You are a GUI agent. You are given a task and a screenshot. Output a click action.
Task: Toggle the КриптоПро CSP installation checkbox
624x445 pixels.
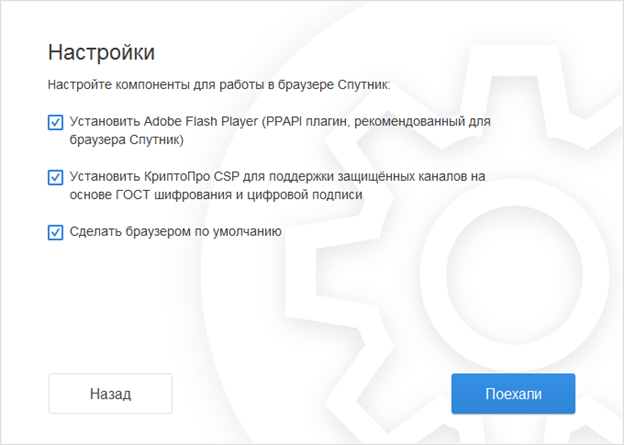click(x=55, y=177)
